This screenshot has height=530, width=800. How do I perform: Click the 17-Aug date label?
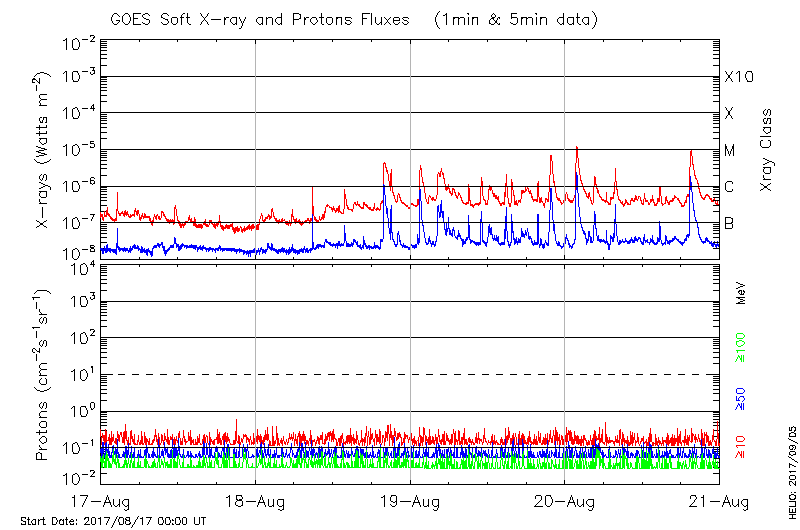point(101,500)
